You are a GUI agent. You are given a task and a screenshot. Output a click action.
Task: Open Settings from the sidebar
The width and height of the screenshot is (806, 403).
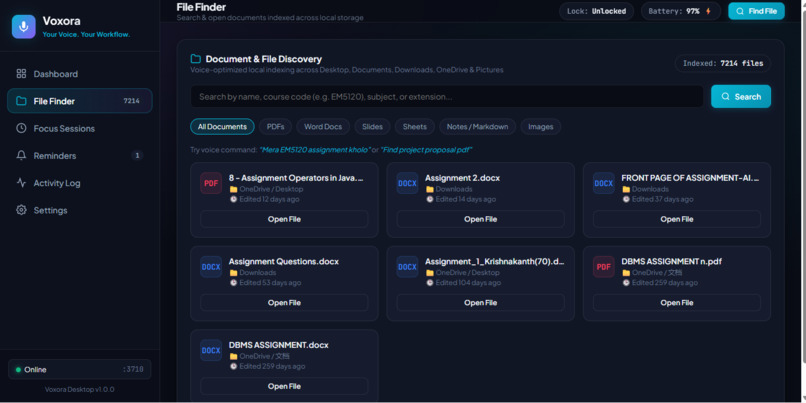point(80,210)
